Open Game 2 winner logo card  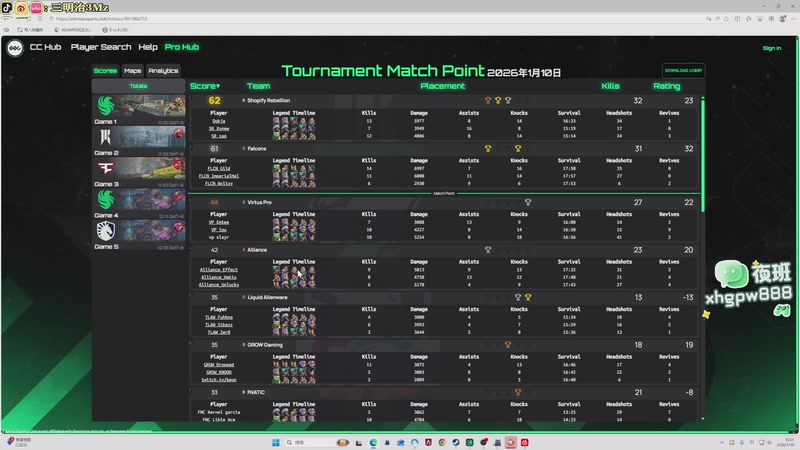click(x=106, y=137)
